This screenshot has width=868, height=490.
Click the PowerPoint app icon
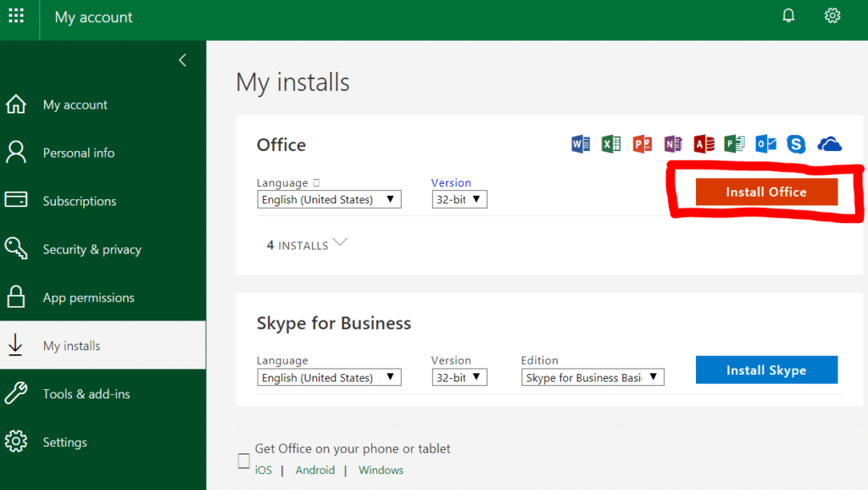(x=643, y=144)
